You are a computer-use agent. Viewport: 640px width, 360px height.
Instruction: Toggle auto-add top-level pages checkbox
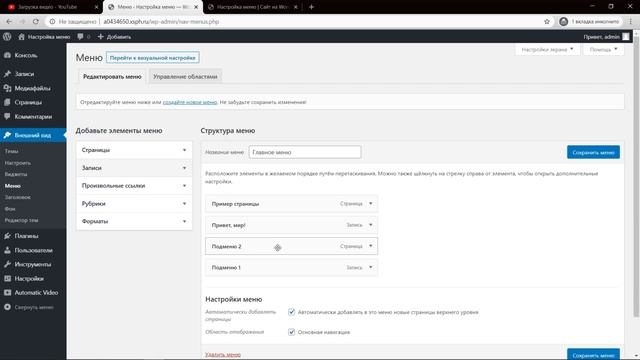(291, 312)
